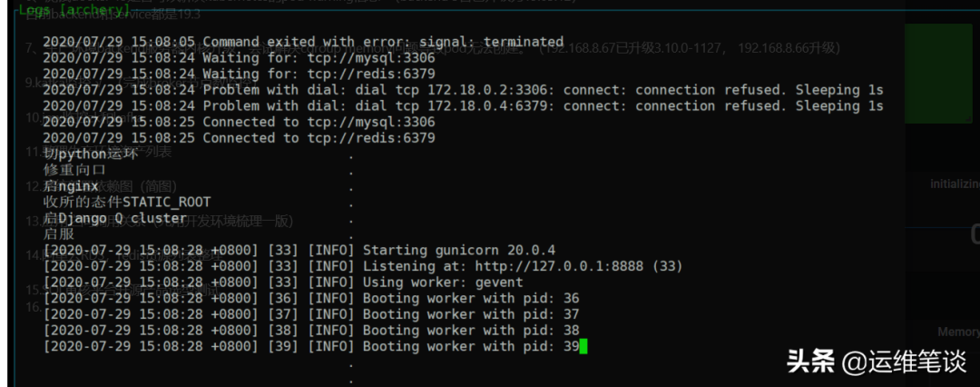Click the "Connected to tcp://mysql:3306" log line
The image size is (980, 387).
click(239, 122)
